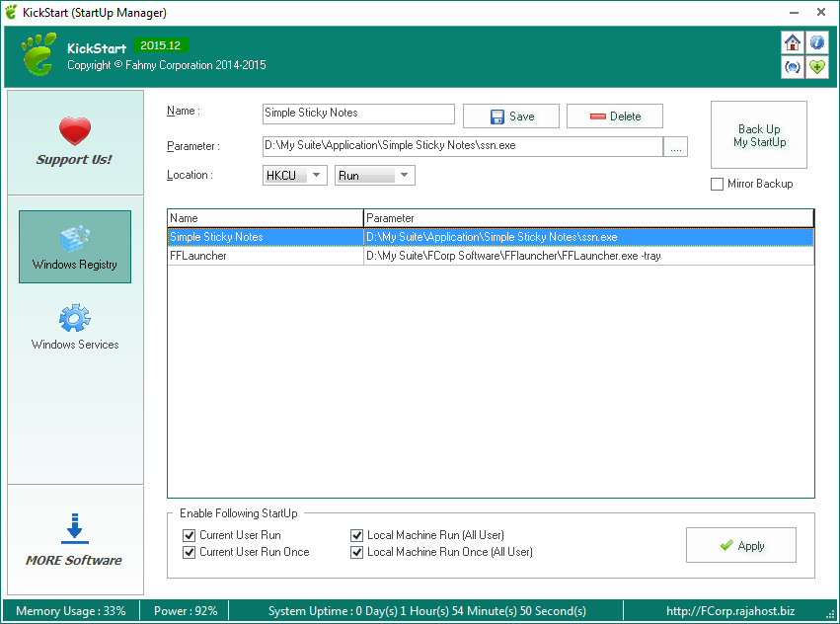
Task: Click the green heart plus icon
Action: coord(817,67)
